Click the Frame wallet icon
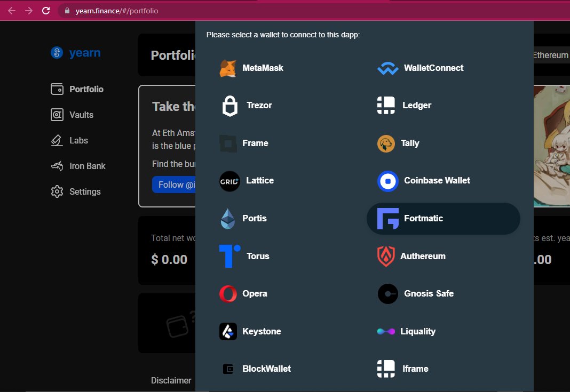 tap(228, 143)
